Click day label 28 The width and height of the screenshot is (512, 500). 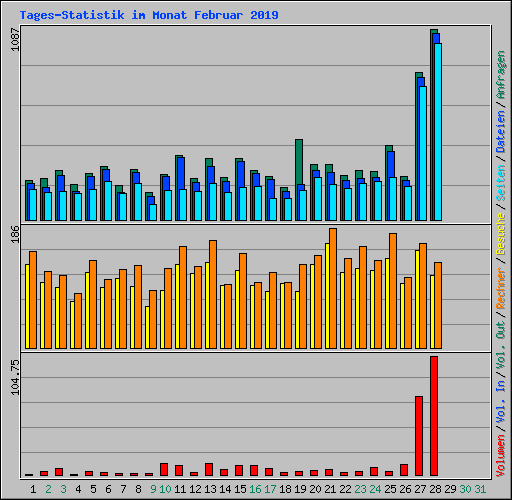tap(435, 489)
